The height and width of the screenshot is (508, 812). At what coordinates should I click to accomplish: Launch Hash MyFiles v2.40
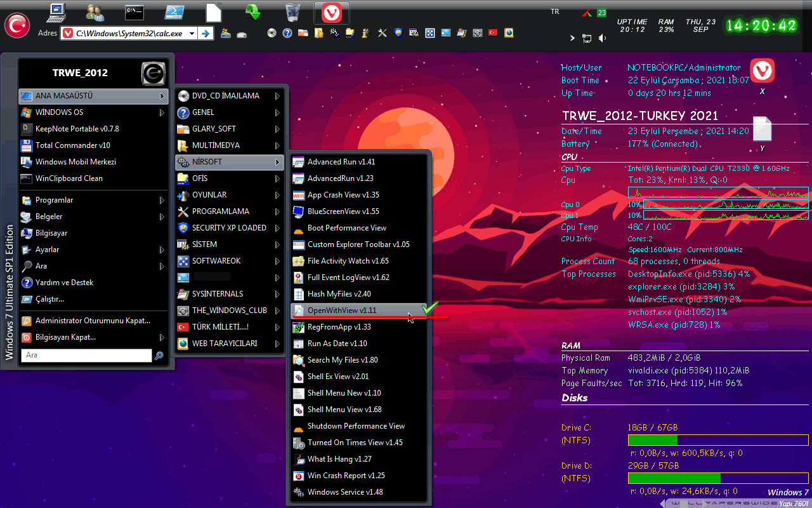(x=360, y=294)
